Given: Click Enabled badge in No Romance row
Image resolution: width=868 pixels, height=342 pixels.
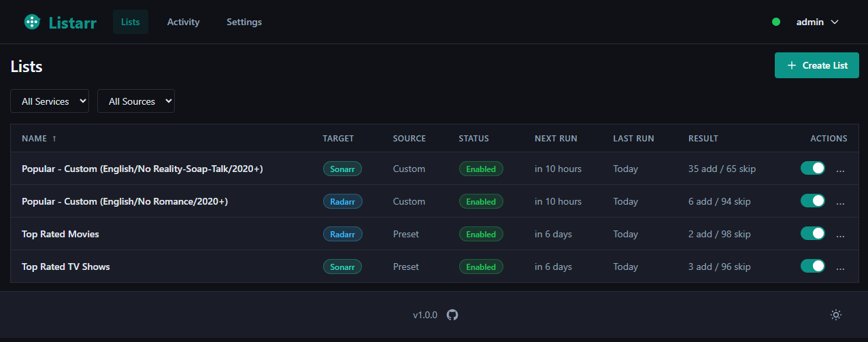Looking at the screenshot, I should pyautogui.click(x=481, y=201).
